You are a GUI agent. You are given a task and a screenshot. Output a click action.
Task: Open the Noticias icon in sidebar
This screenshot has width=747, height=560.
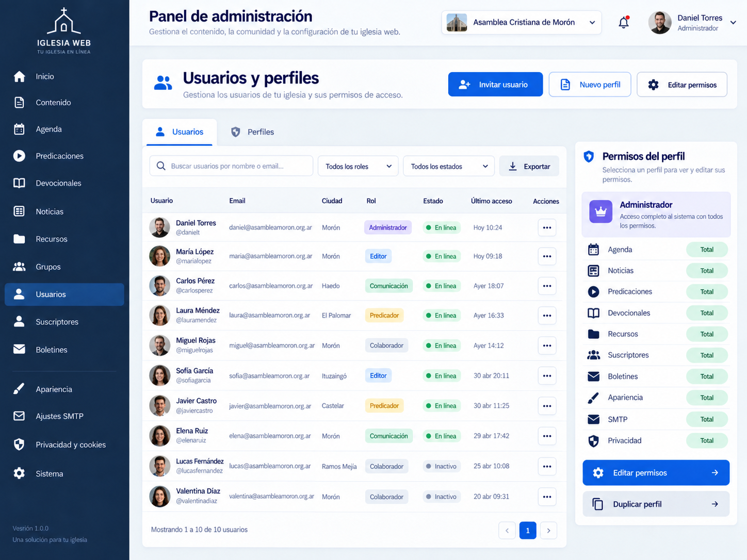pyautogui.click(x=19, y=211)
